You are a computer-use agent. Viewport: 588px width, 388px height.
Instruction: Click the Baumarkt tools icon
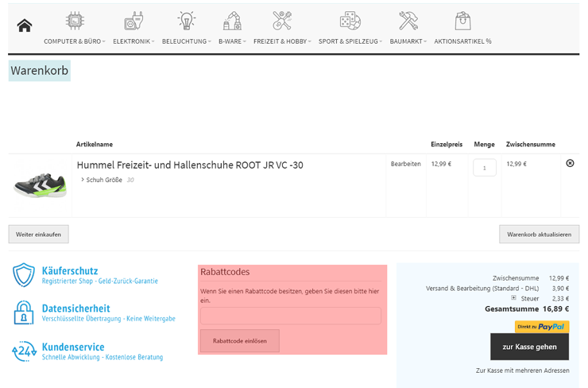(x=408, y=20)
